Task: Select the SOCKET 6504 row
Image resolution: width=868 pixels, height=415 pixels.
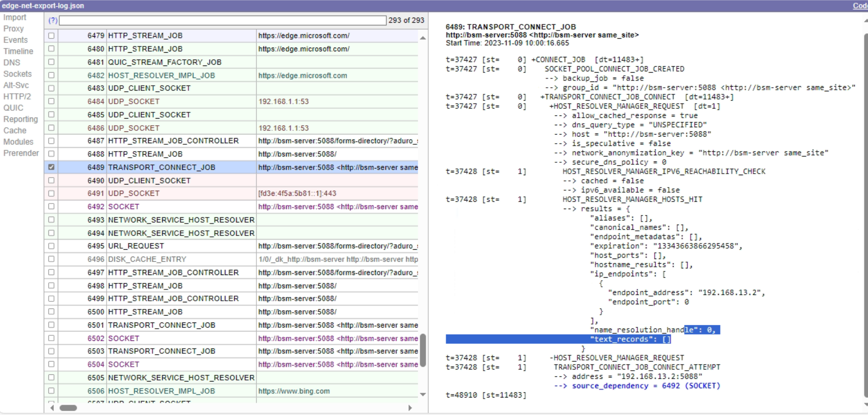Action: click(x=231, y=364)
